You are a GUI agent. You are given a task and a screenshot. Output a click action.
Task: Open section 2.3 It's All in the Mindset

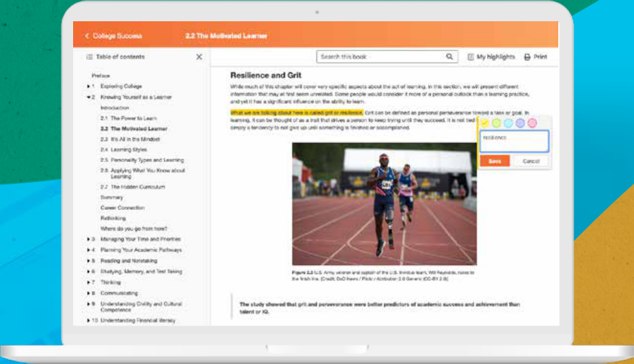[x=130, y=139]
